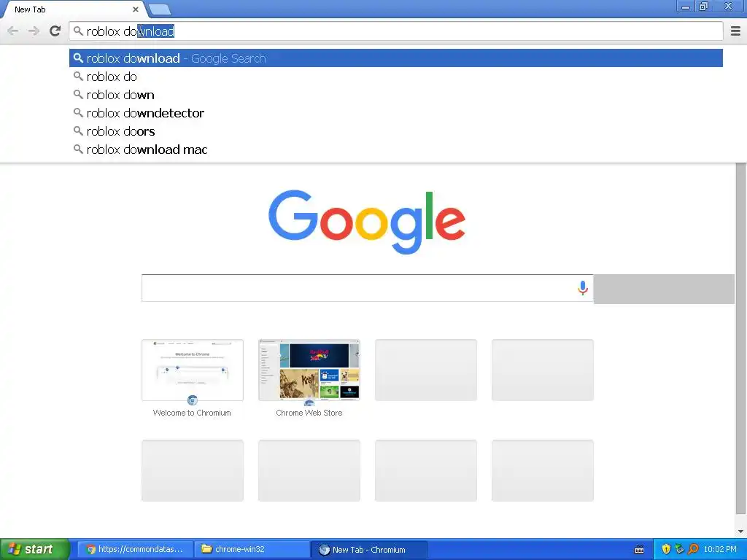Click the Google search box on page
The height and width of the screenshot is (560, 747).
pos(368,287)
